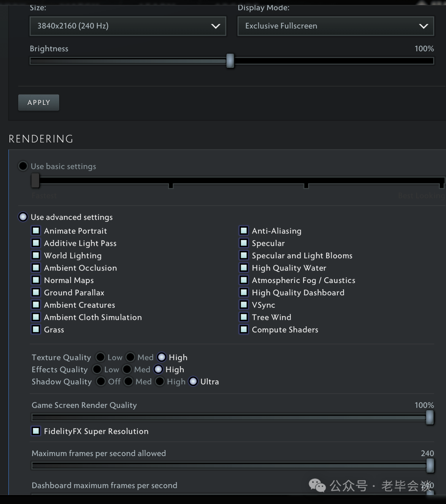Toggle the Grass checkbox
The image size is (446, 504).
pyautogui.click(x=36, y=330)
